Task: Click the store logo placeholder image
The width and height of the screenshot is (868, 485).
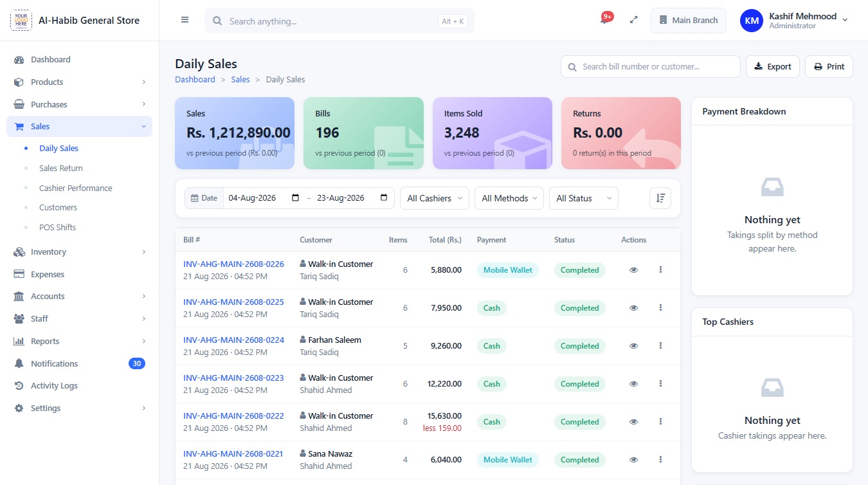Action: click(x=21, y=20)
